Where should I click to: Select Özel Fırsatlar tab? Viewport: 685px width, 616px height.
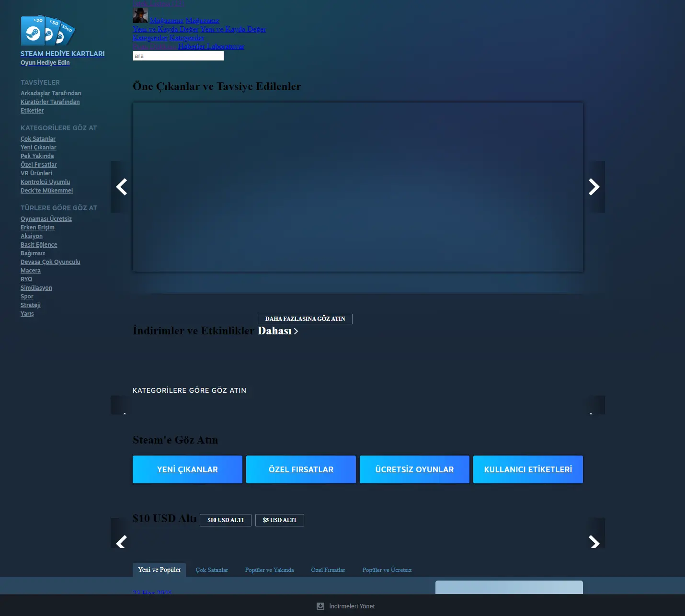328,570
